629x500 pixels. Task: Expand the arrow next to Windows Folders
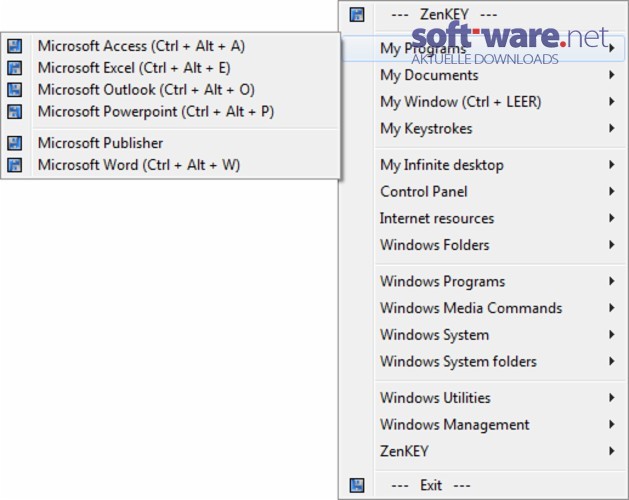tap(612, 245)
